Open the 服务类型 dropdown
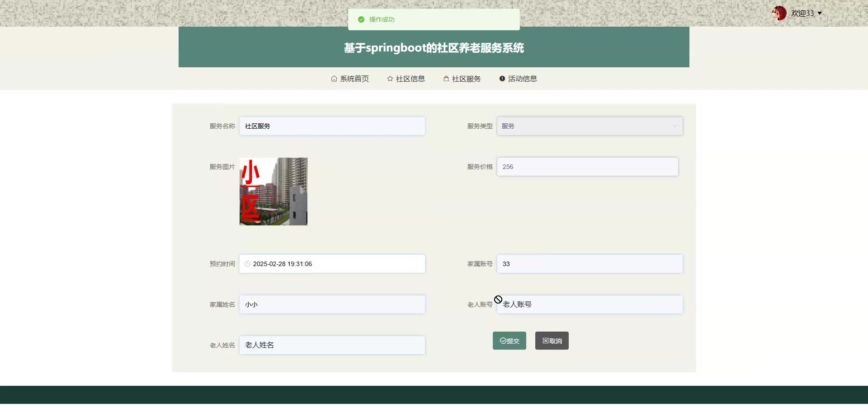 tap(590, 126)
